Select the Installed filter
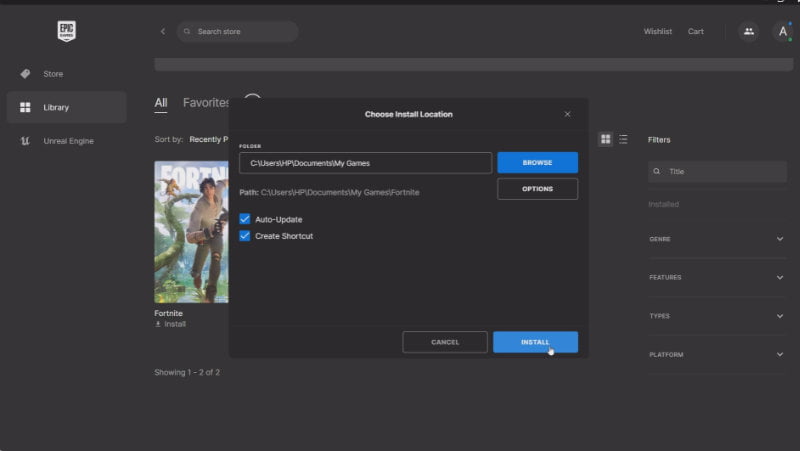Screen dimensions: 800x451 pos(663,204)
